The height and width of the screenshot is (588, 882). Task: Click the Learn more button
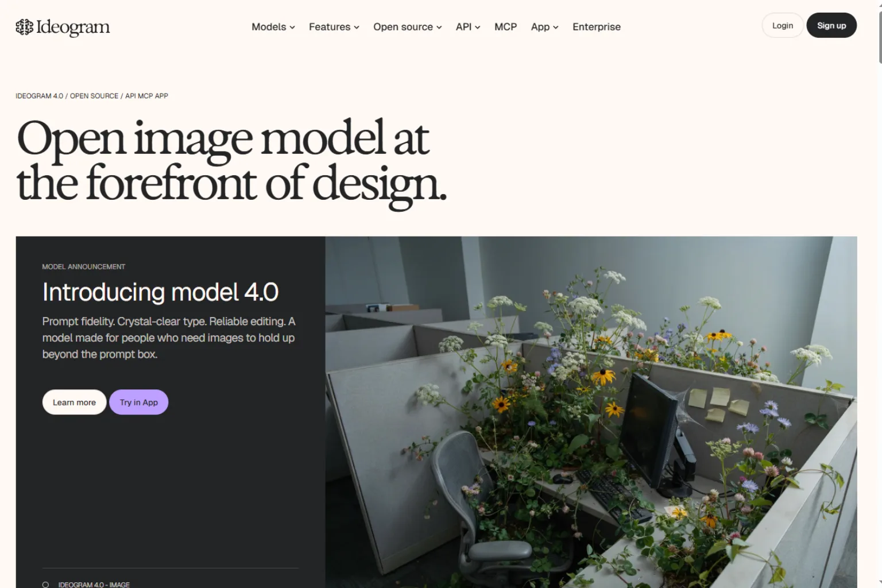[74, 402]
